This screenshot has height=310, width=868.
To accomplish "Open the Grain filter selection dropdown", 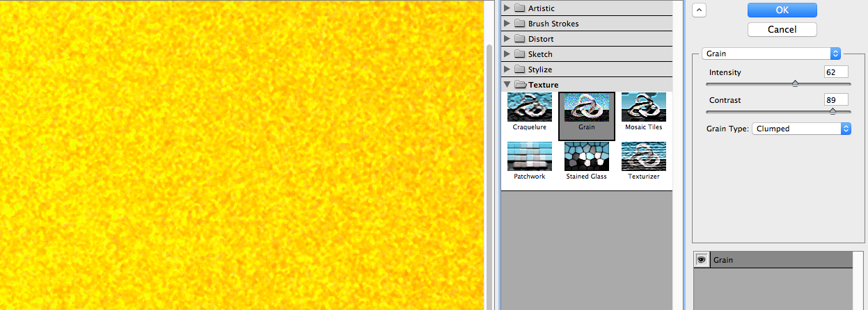I will tap(771, 54).
